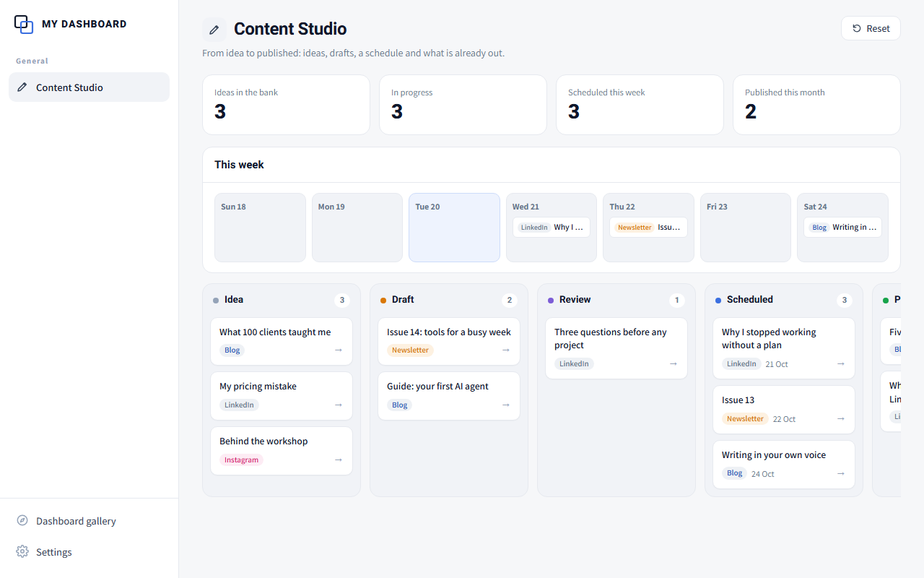The image size is (924, 578).
Task: Click the Newsletter tag on Issue 14 card
Action: pos(410,350)
